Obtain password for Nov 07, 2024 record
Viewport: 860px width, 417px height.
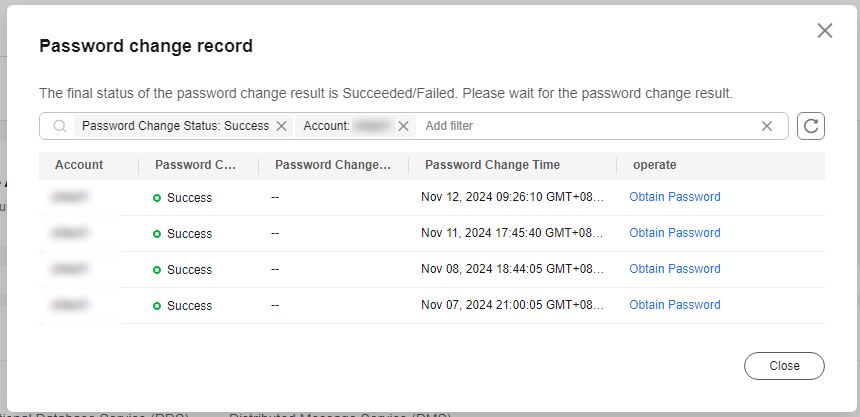[675, 305]
